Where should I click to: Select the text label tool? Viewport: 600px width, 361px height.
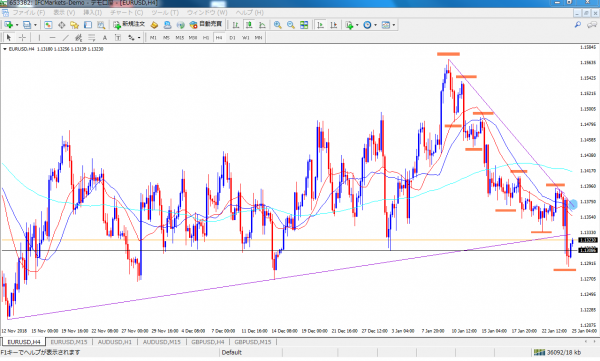(104, 38)
